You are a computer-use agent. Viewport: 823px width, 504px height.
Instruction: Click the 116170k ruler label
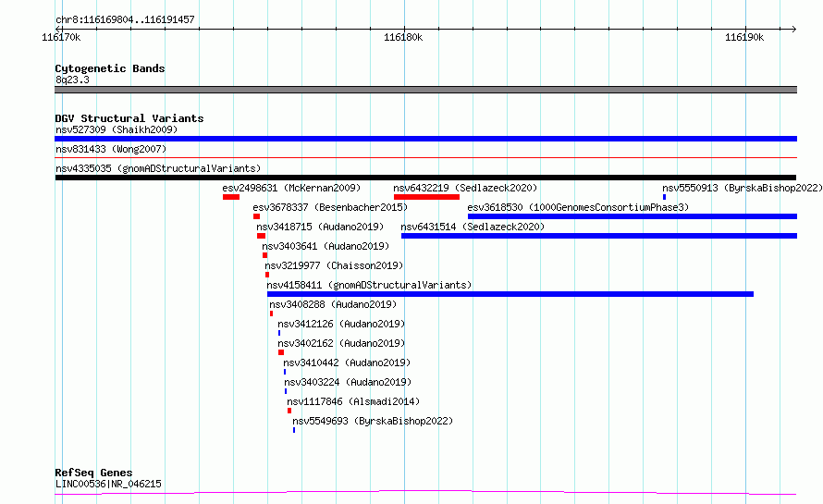click(x=61, y=37)
